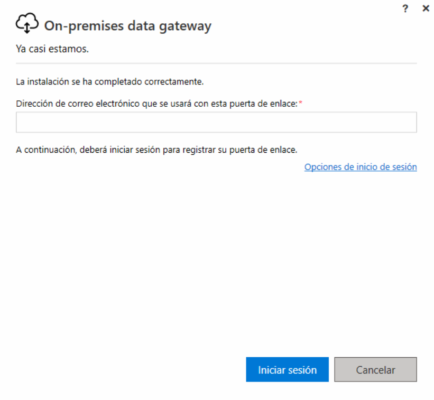Click the gray Cancelar button

pos(376,370)
